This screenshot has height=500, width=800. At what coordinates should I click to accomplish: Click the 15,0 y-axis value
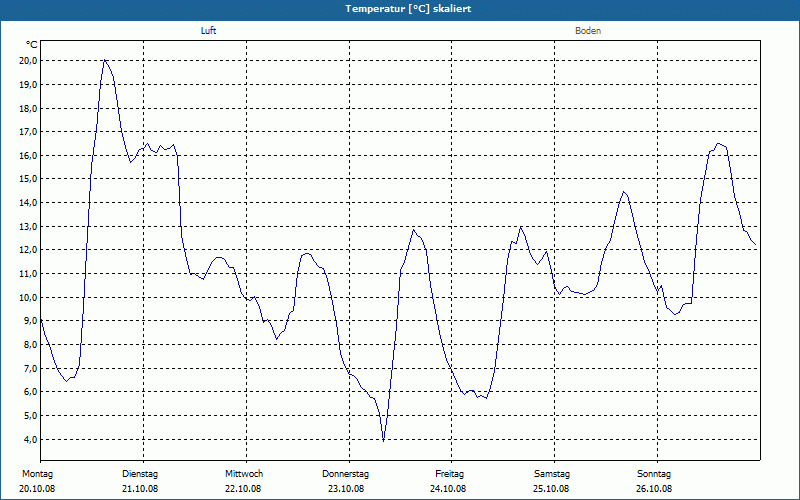click(29, 179)
